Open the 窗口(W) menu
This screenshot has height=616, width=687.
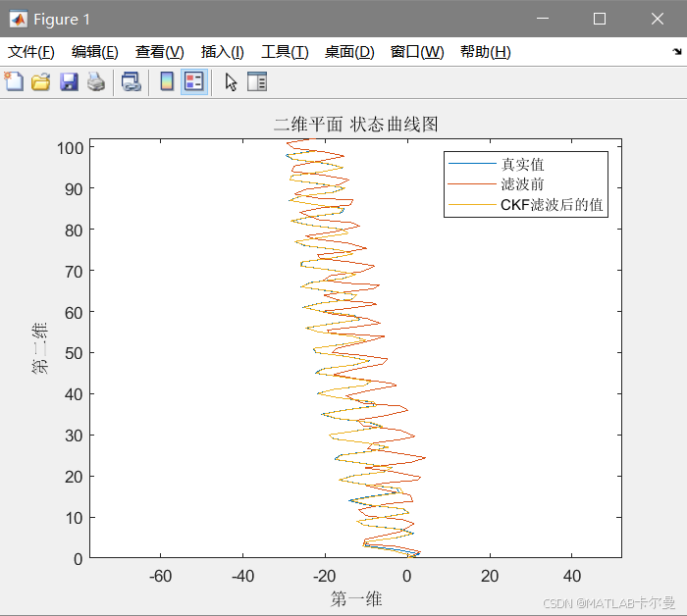click(417, 52)
